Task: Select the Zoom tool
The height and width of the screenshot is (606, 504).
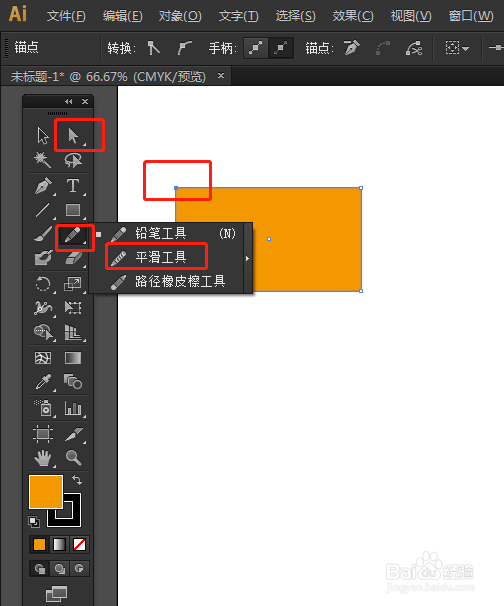Action: pos(73,458)
